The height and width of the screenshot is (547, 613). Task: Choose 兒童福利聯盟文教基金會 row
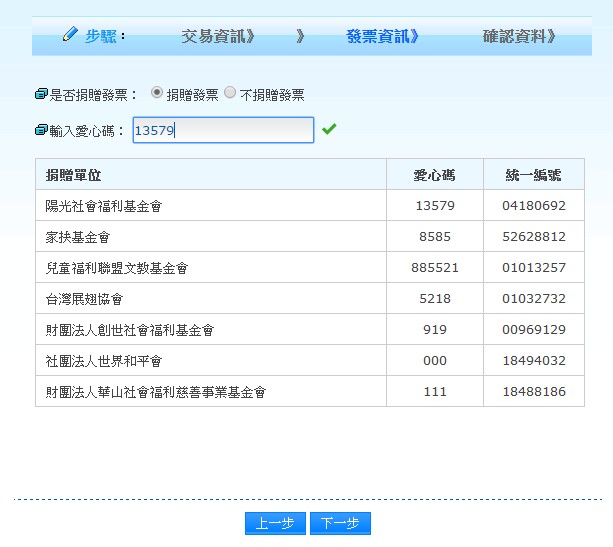click(117, 268)
